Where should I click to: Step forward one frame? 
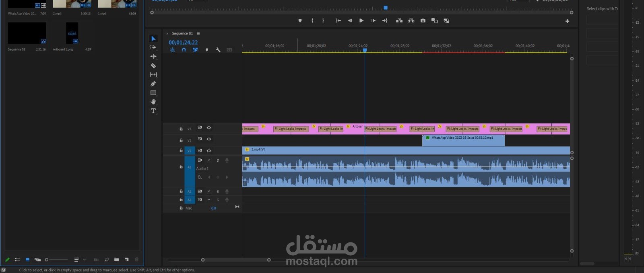click(374, 21)
